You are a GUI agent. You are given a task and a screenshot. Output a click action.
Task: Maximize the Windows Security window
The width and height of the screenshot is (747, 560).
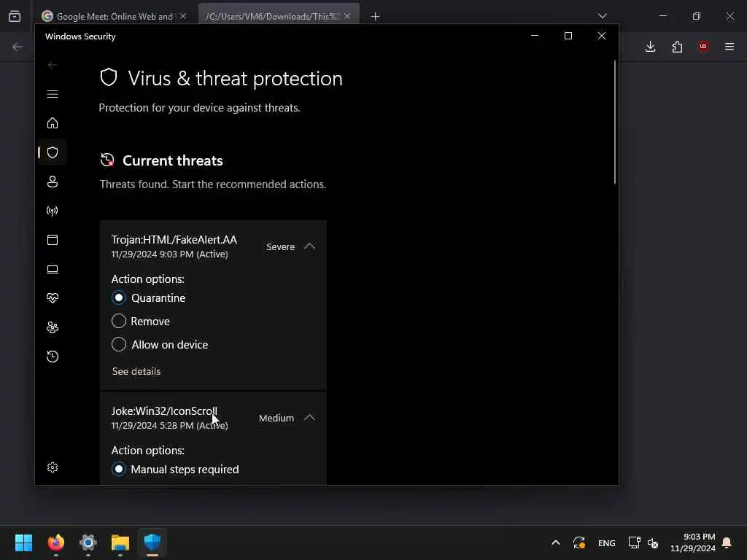point(568,36)
